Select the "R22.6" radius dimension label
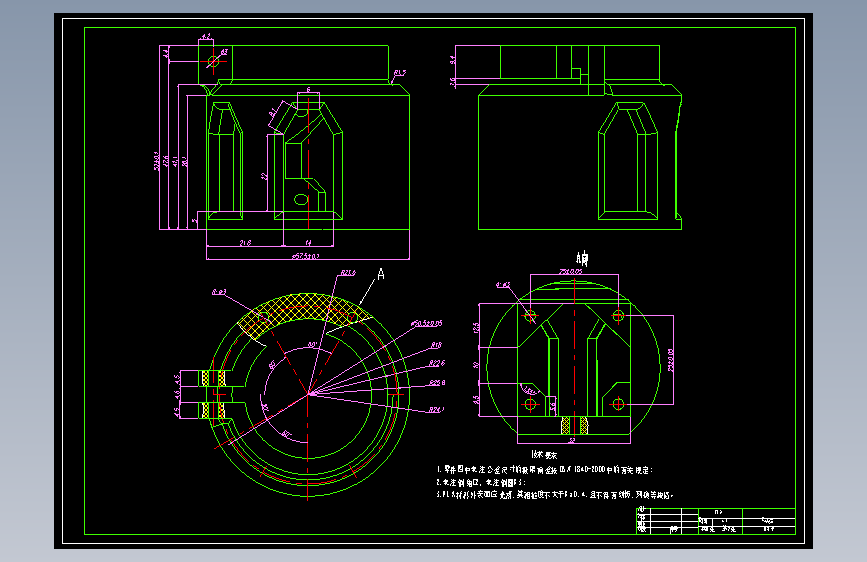The height and width of the screenshot is (562, 867). (x=437, y=363)
